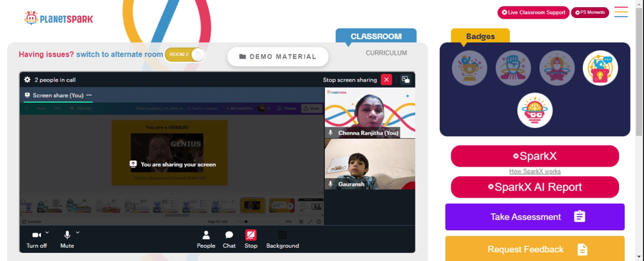Stop screen share from bottom bar
The height and width of the screenshot is (261, 644).
click(251, 239)
